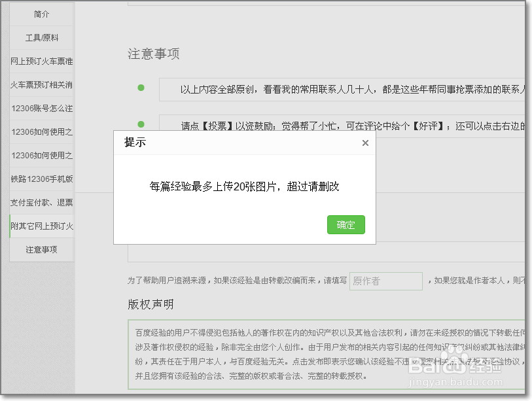Click the green bullet beside the 投票 note

point(141,124)
